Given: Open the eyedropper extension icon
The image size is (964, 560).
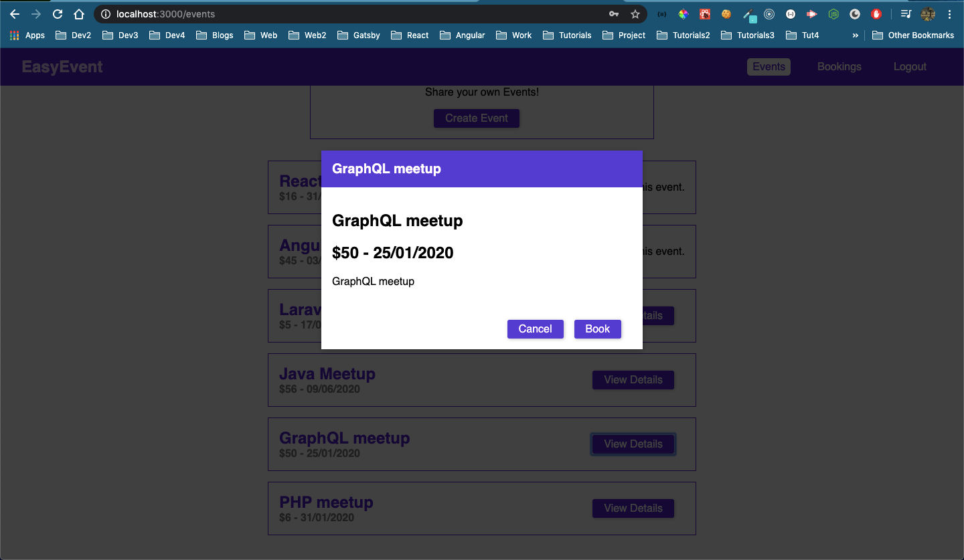Looking at the screenshot, I should 749,15.
